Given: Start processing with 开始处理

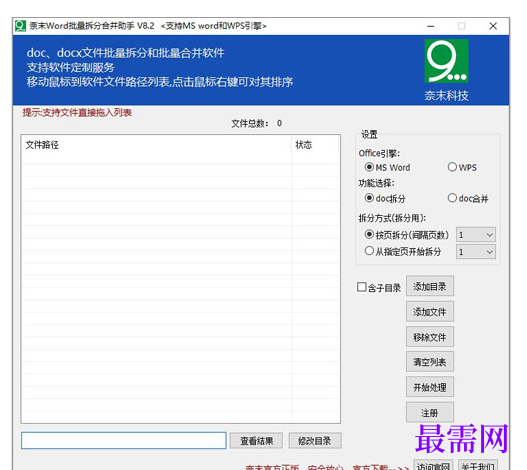Looking at the screenshot, I should pyautogui.click(x=430, y=387).
